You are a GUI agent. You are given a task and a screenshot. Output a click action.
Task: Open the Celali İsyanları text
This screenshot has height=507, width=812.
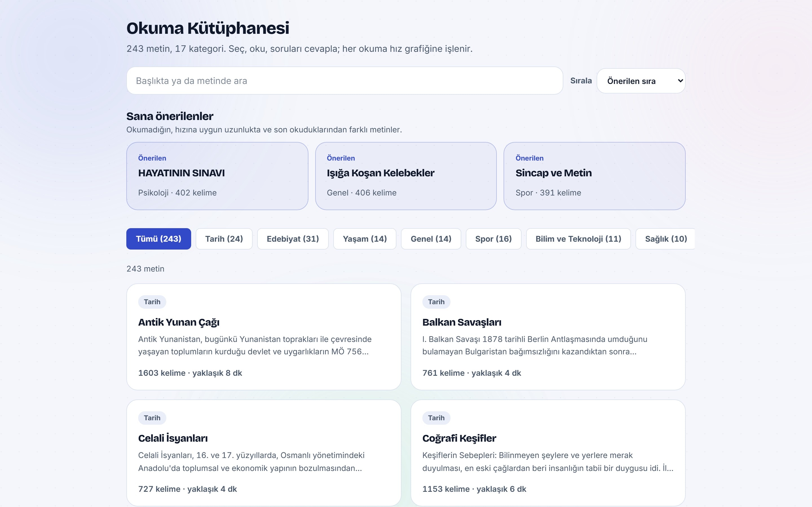point(264,453)
